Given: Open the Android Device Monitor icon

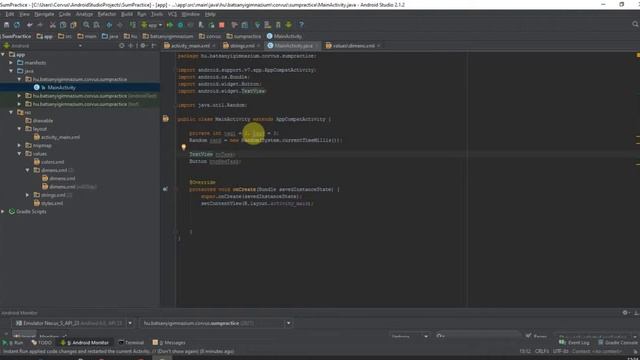Looking at the screenshot, I should tap(289, 25).
